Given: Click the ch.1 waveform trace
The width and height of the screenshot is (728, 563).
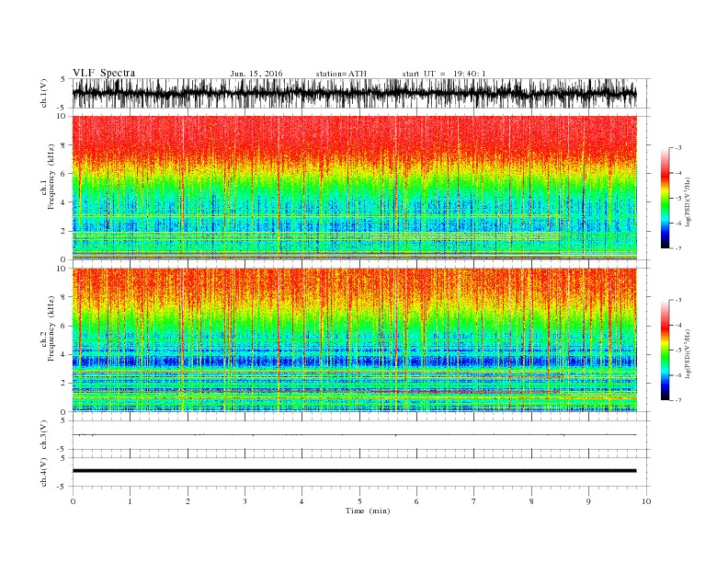Looking at the screenshot, I should 355,93.
